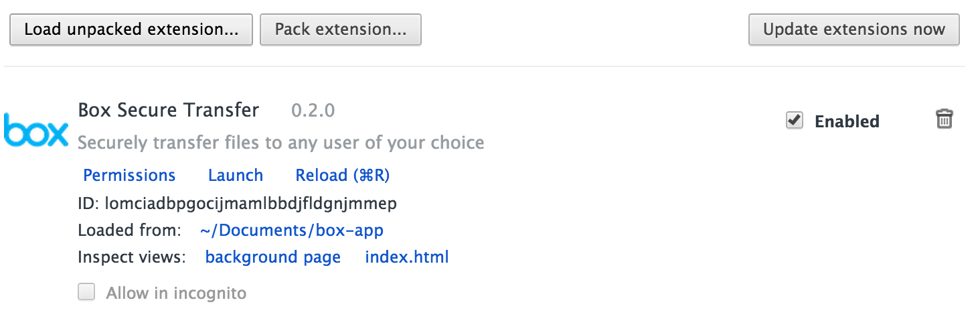Inspect the index.html view
The image size is (980, 331).
tap(406, 257)
